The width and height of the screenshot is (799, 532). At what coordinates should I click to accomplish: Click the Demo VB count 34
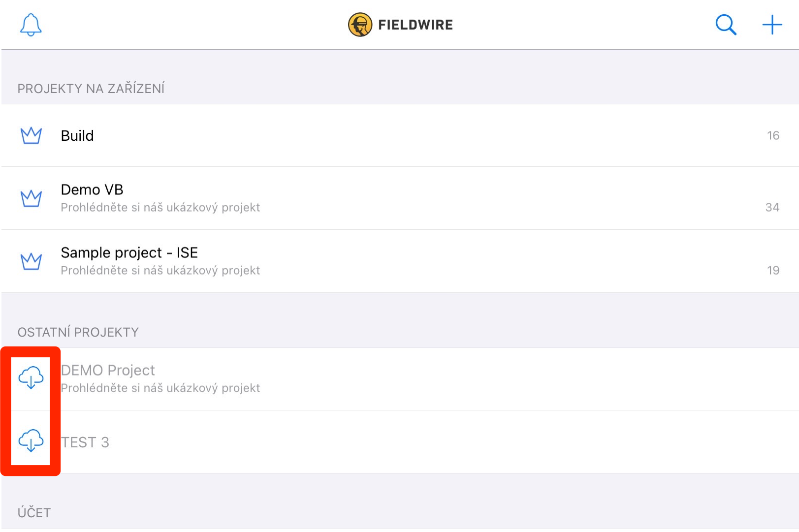tap(772, 207)
